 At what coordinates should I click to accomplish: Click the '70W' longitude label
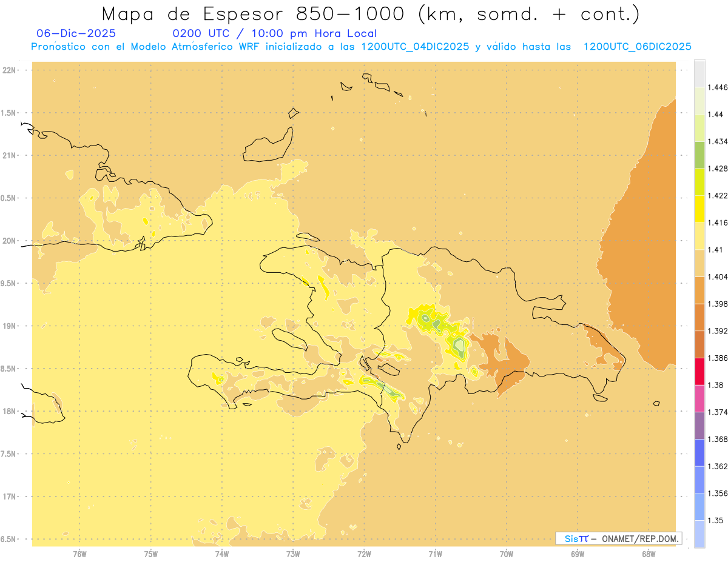click(x=507, y=554)
